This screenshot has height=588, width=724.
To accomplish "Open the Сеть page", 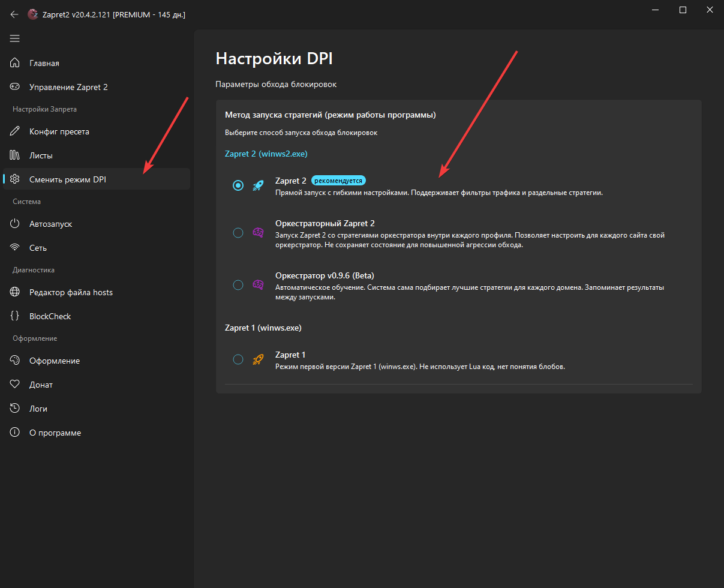I will pos(97,248).
